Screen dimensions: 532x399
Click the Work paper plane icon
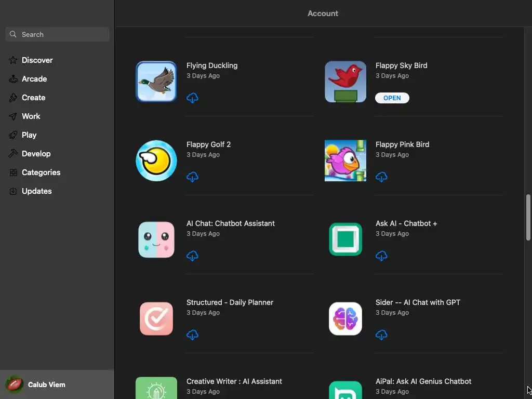point(13,116)
